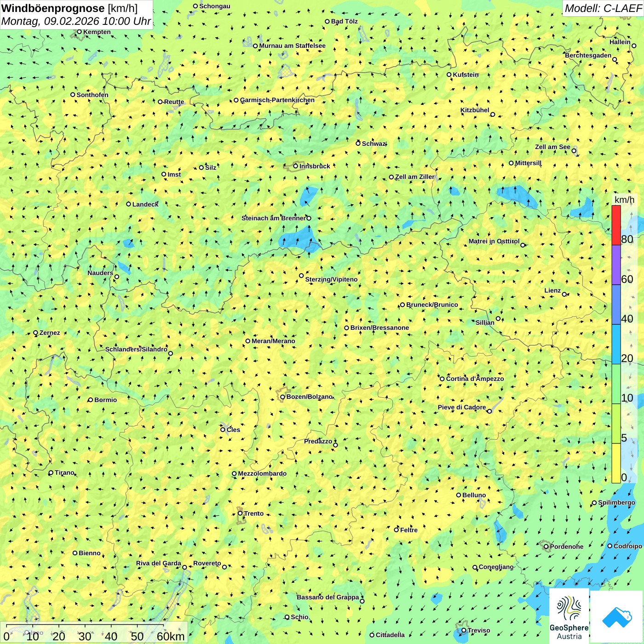
Task: Click the blue cloud logo icon
Action: 617,617
